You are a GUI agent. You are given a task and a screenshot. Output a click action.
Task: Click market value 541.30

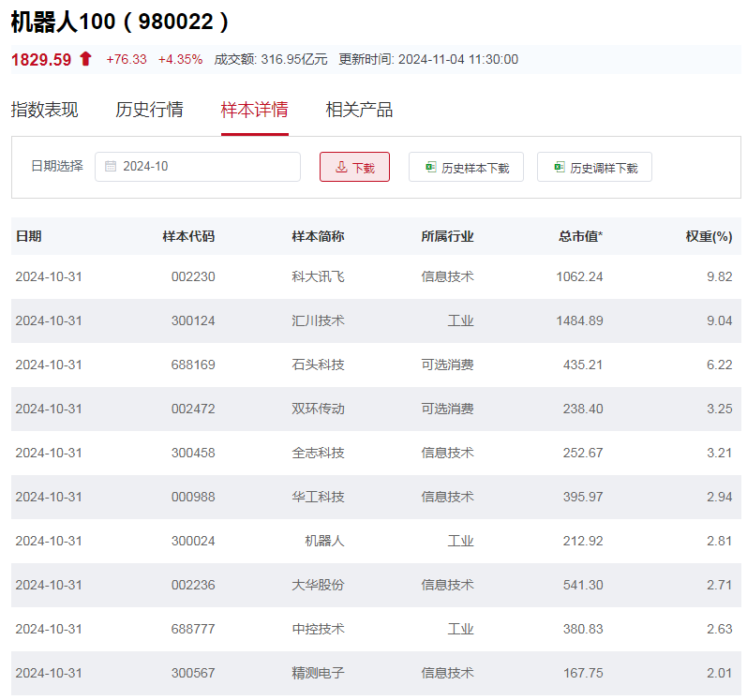(x=583, y=585)
